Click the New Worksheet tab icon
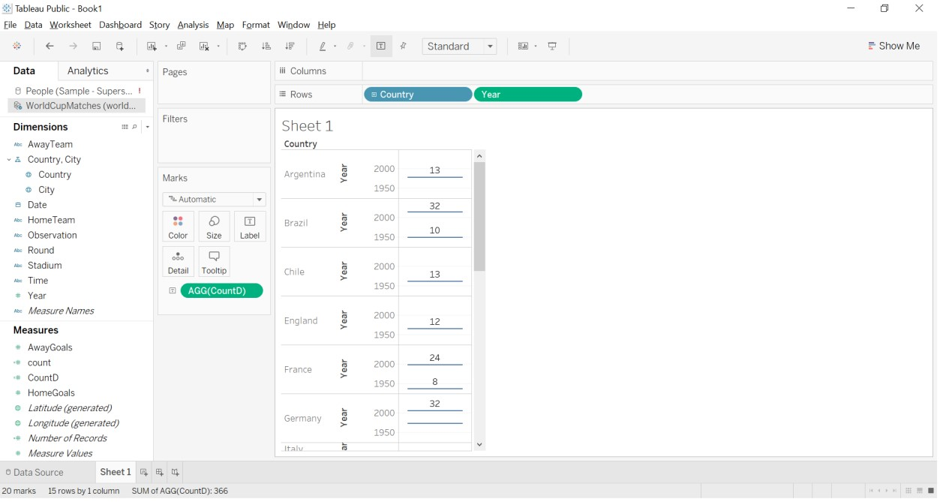 [144, 472]
